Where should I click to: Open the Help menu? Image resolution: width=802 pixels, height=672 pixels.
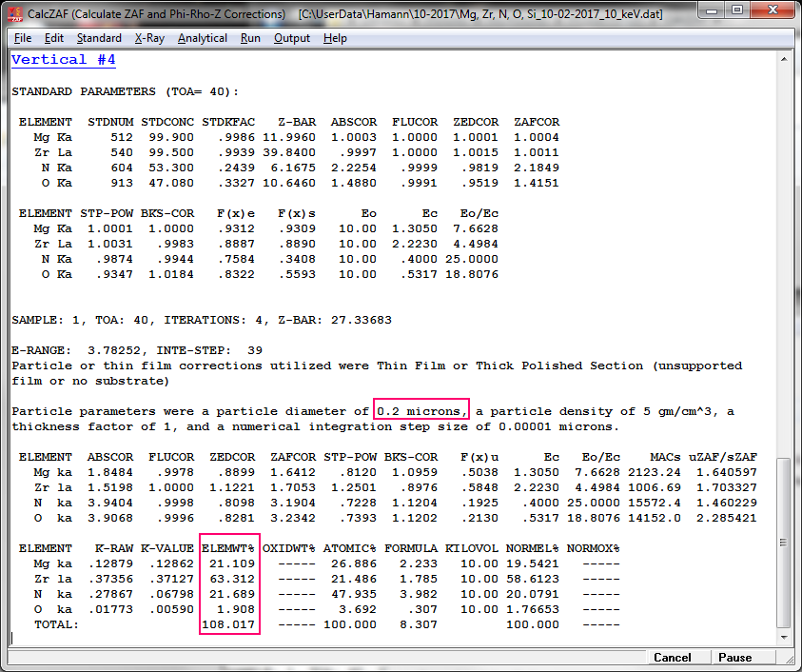tap(335, 38)
